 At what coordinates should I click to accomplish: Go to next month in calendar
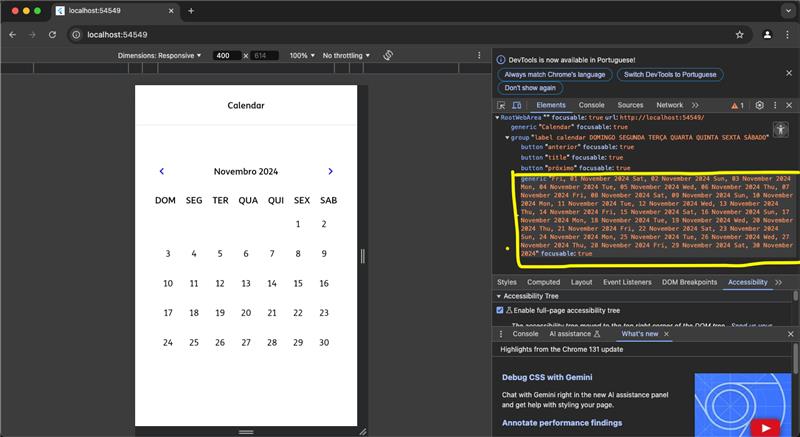(331, 172)
